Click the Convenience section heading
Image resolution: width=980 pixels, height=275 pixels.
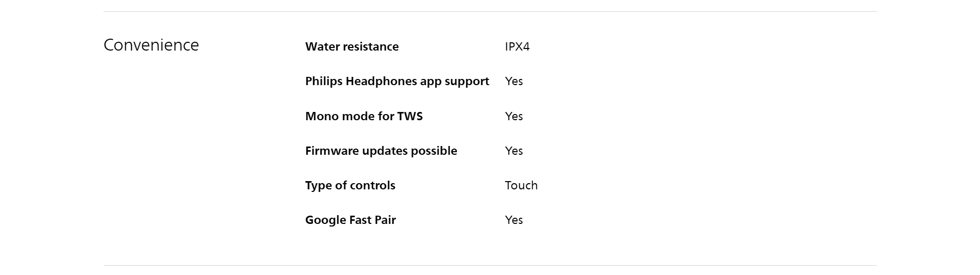point(151,45)
